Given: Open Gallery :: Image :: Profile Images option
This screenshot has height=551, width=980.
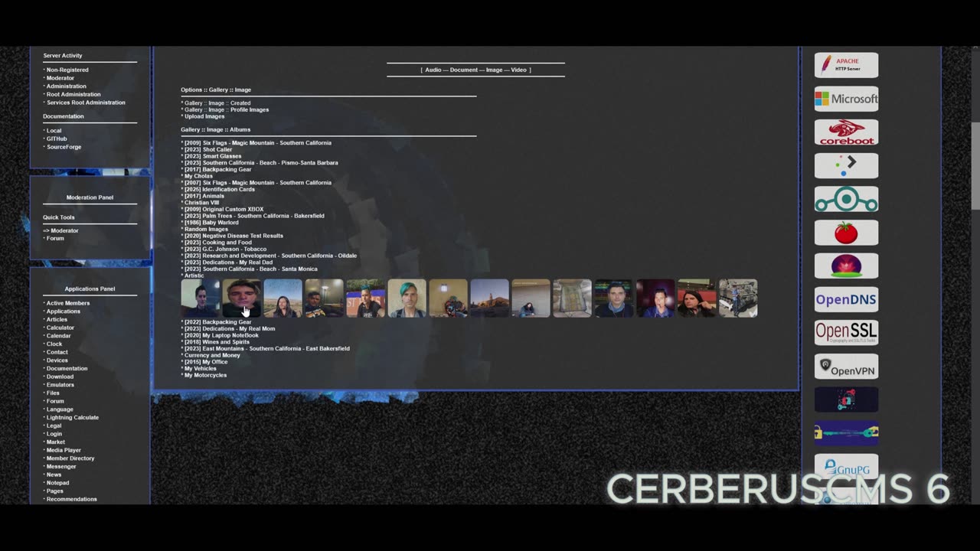Looking at the screenshot, I should [x=227, y=109].
